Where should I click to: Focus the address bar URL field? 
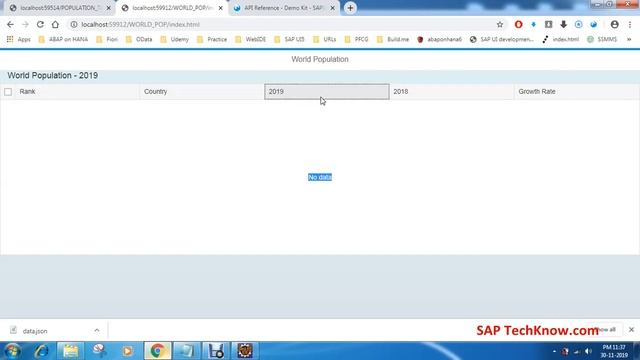pos(286,24)
